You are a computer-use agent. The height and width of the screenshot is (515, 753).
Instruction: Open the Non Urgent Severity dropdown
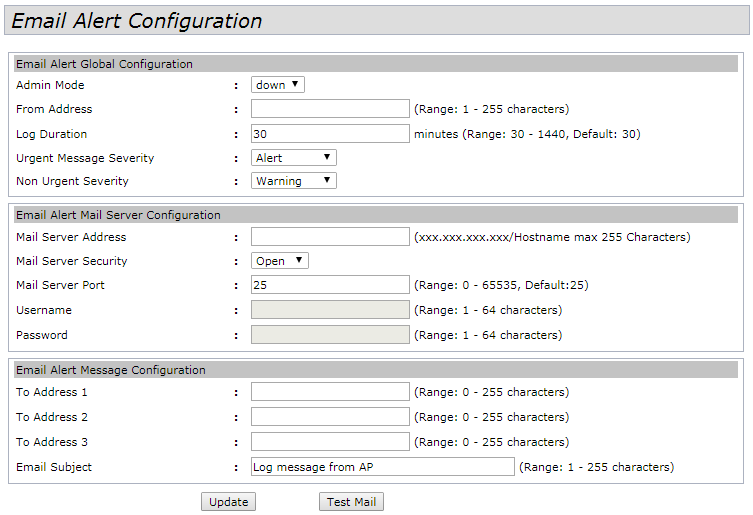(294, 181)
